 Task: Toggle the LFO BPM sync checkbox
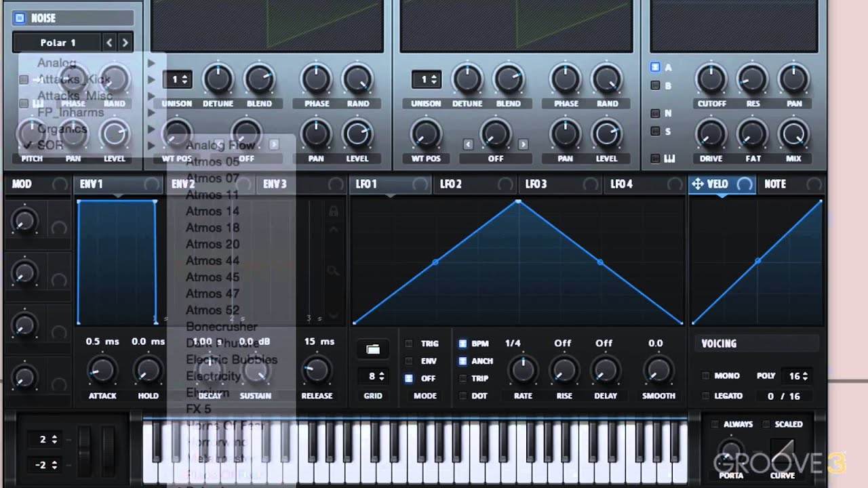pyautogui.click(x=462, y=344)
